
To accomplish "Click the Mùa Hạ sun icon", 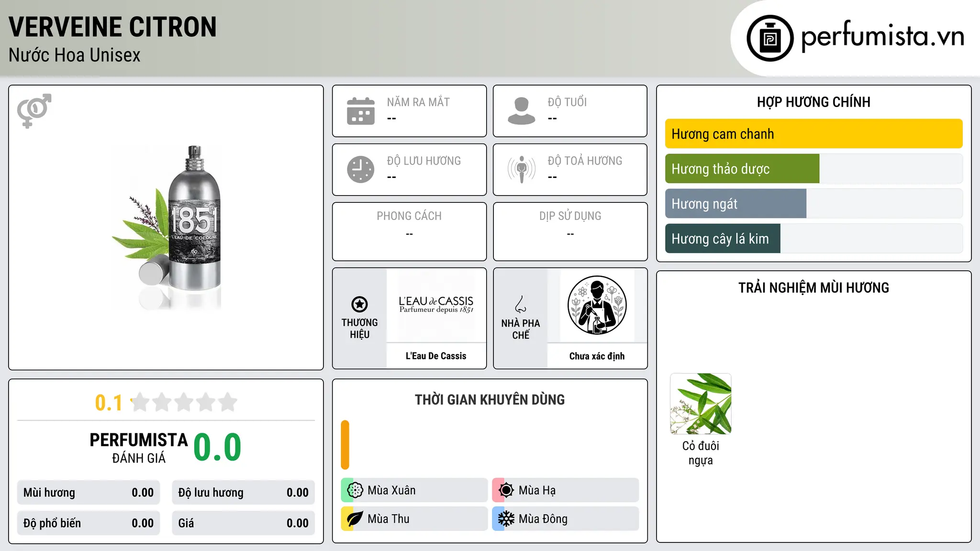I will [x=506, y=490].
